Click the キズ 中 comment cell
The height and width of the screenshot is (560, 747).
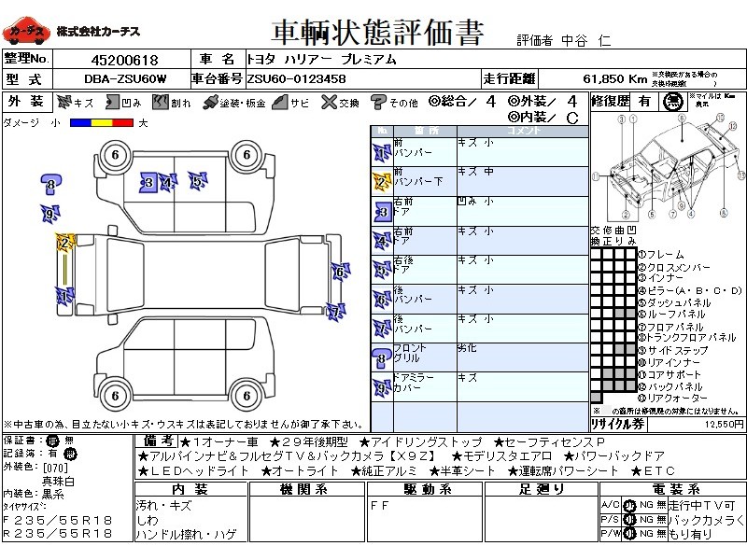(523, 181)
